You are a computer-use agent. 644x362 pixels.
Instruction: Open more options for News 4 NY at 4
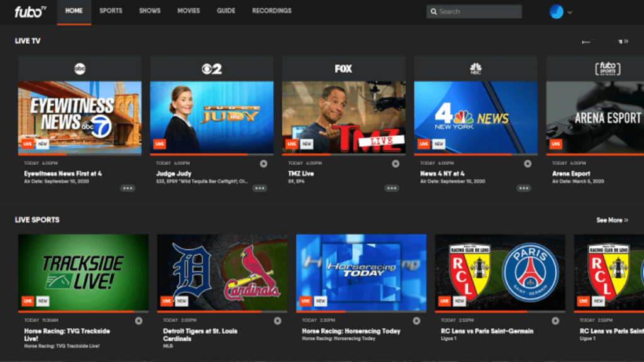(x=524, y=187)
